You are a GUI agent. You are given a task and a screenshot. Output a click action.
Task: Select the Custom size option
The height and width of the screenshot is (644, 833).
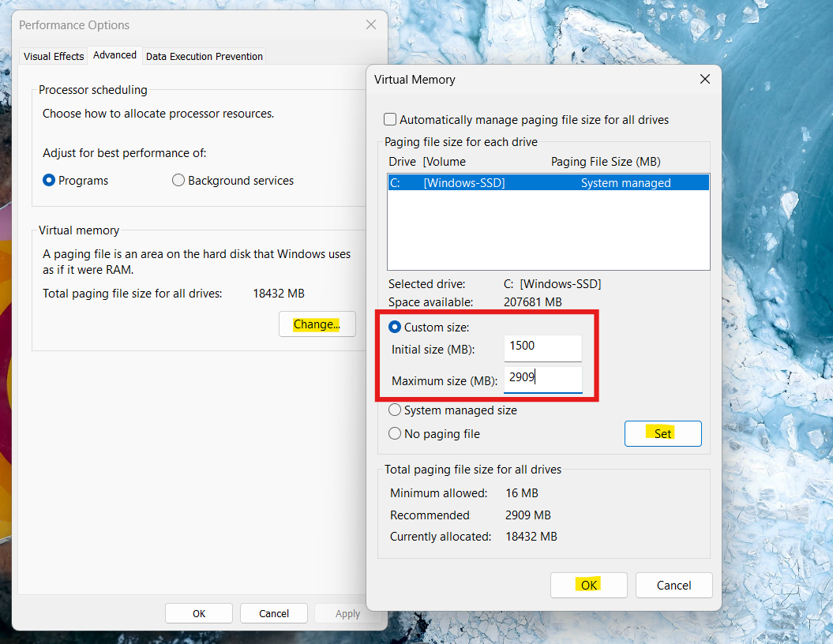(395, 327)
